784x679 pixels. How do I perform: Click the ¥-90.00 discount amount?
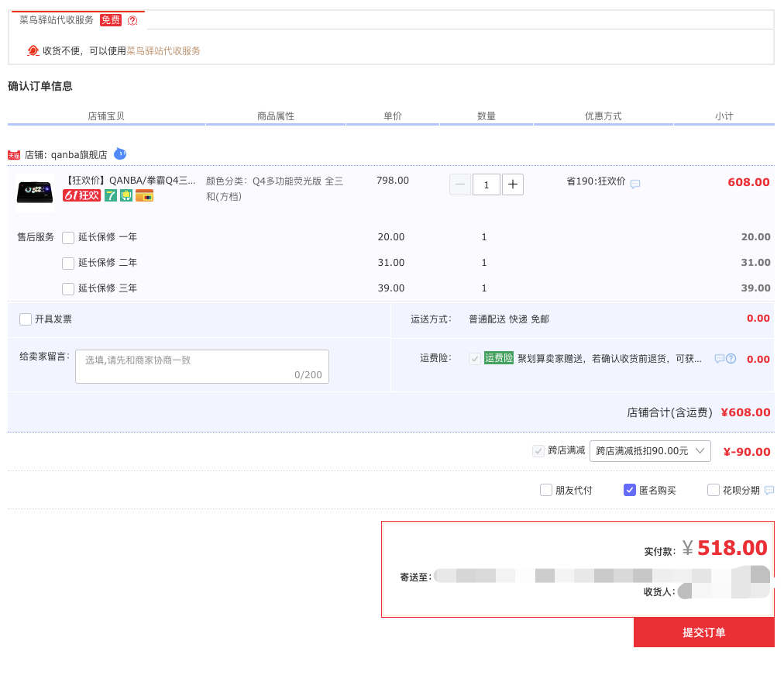747,452
